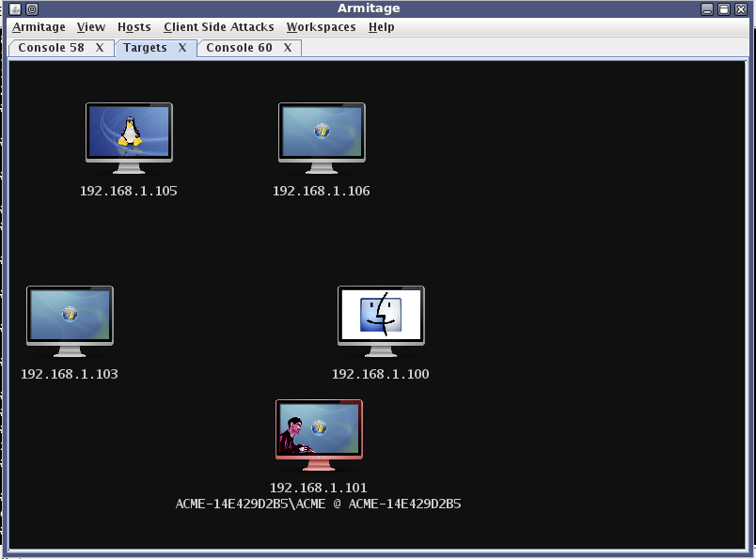756x559 pixels.
Task: Select the Mac host 192.168.1.100 icon
Action: tap(381, 320)
